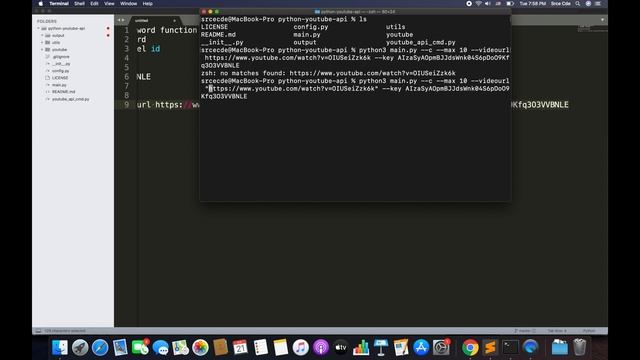Launch the Launchpad rocket icon
Screen dimensions: 640x360
tap(80, 347)
